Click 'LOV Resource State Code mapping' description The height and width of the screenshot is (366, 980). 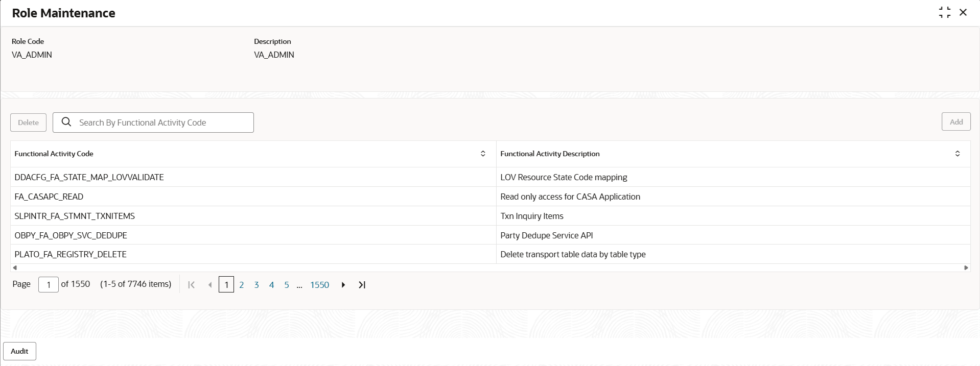pos(564,177)
